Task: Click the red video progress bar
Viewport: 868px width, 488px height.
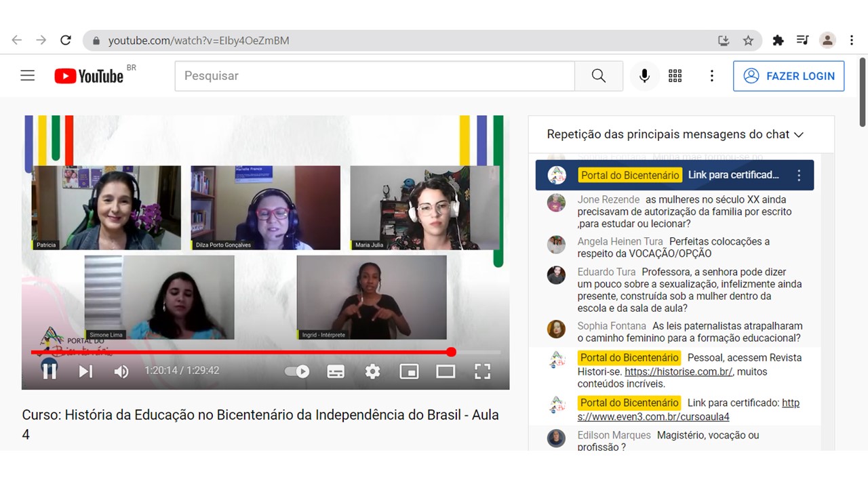Action: pyautogui.click(x=241, y=352)
